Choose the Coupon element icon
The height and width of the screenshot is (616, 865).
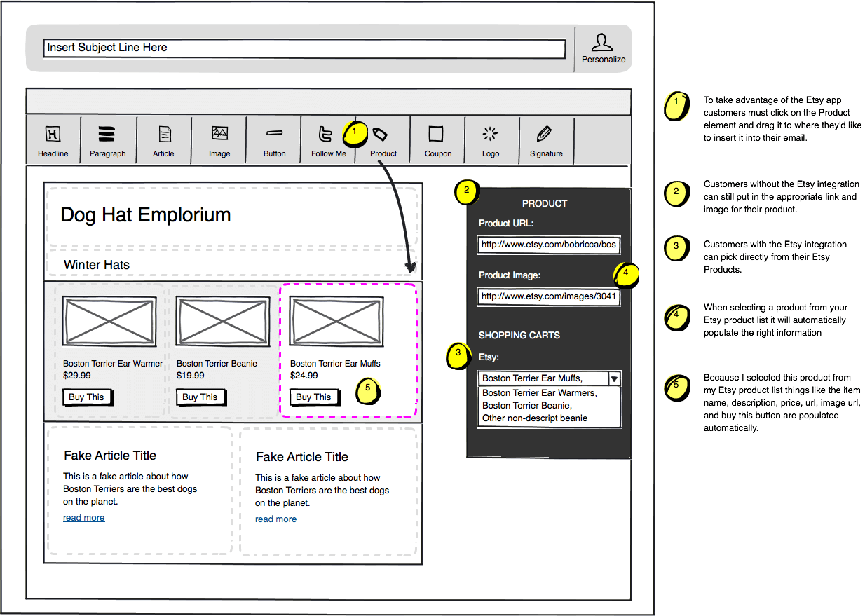point(437,134)
